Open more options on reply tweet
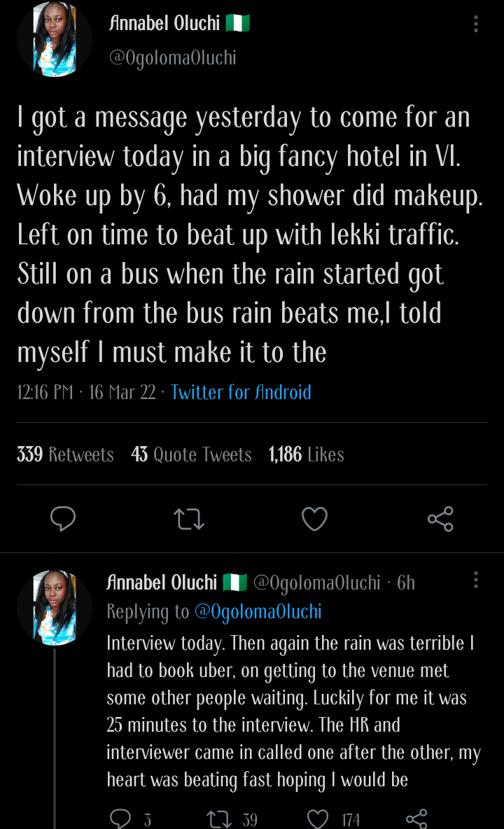This screenshot has height=829, width=504. coord(476,580)
